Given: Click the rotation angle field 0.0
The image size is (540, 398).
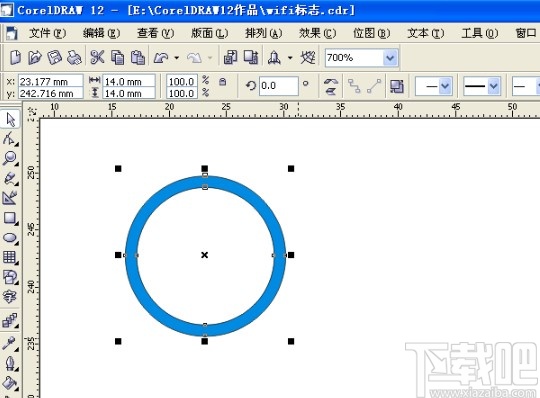Looking at the screenshot, I should (x=278, y=85).
